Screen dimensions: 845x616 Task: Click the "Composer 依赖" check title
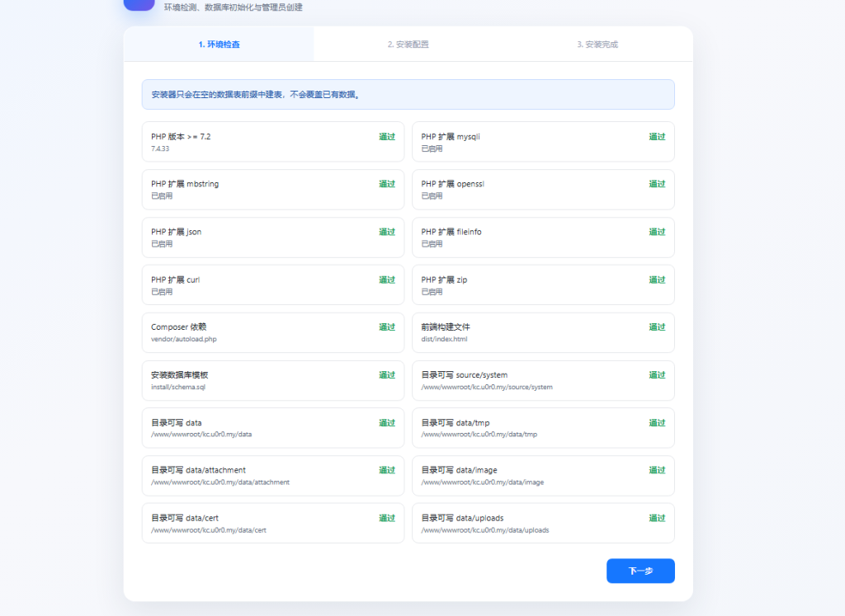point(178,327)
